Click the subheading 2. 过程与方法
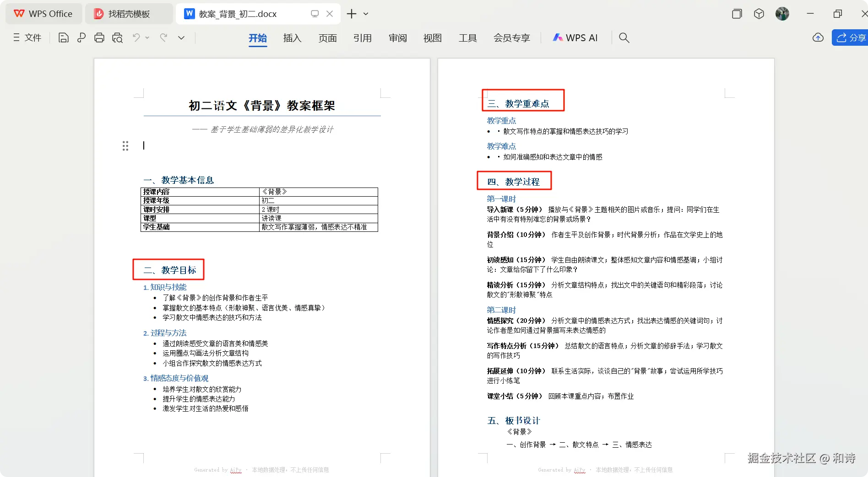Image resolution: width=868 pixels, height=477 pixels. click(x=165, y=333)
